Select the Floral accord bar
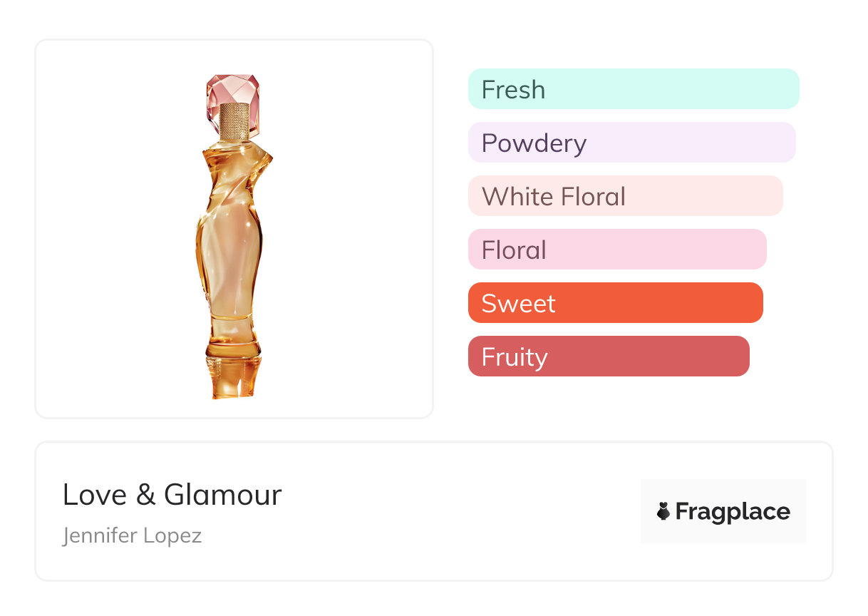The image size is (868, 616). click(616, 250)
